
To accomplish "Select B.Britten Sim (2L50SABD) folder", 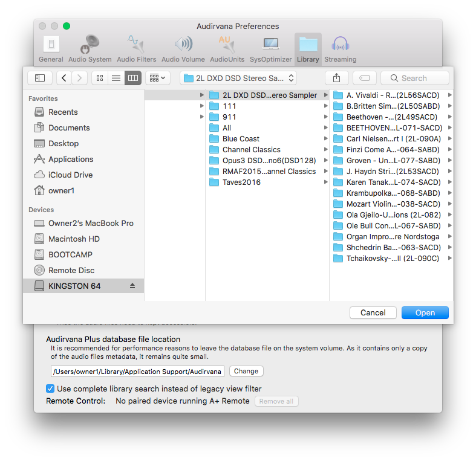I will pos(391,106).
